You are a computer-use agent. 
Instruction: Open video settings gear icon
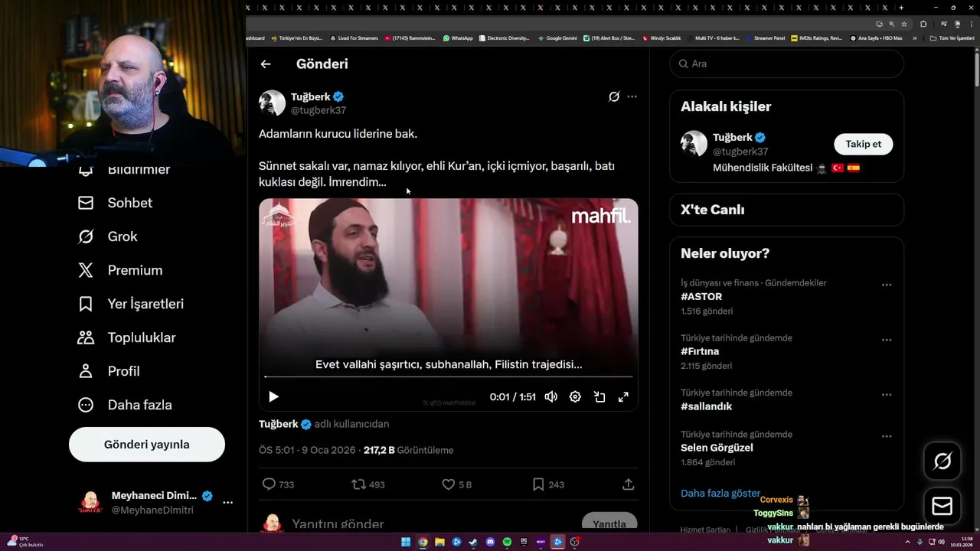tap(575, 396)
